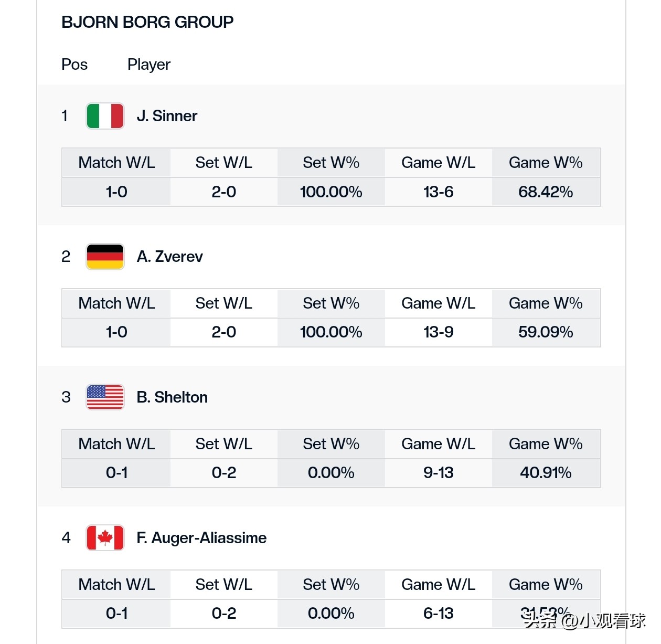
Task: Click the Canadian flag icon
Action: pos(105,537)
